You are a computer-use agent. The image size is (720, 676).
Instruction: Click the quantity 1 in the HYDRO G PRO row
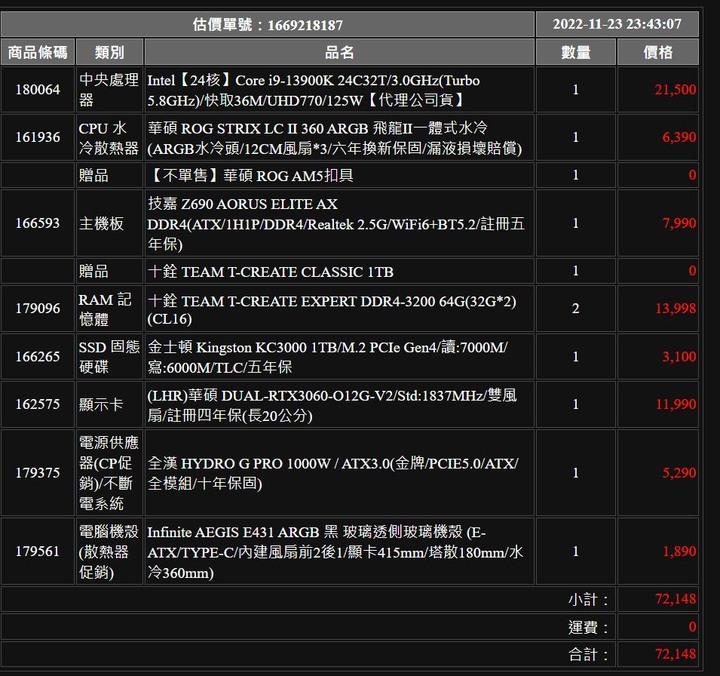(576, 473)
